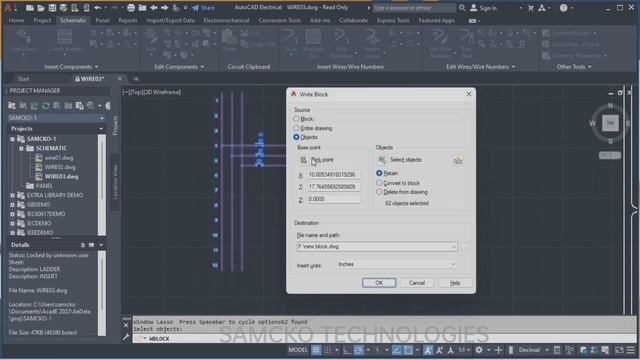Click the AutoCAD application menu logo
This screenshot has width=640, height=360.
point(8,8)
